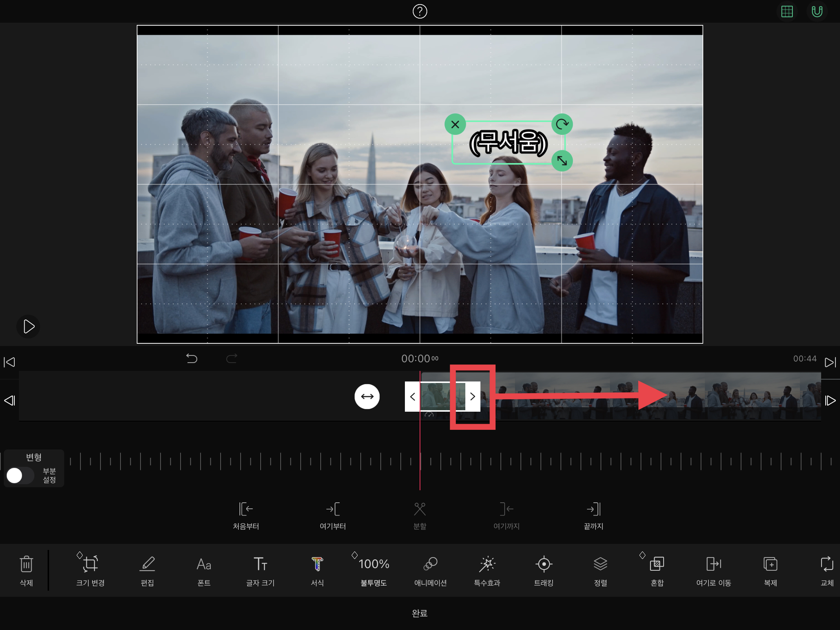This screenshot has height=630, width=840.
Task: Toggle the magnet snapping icon
Action: pyautogui.click(x=817, y=11)
